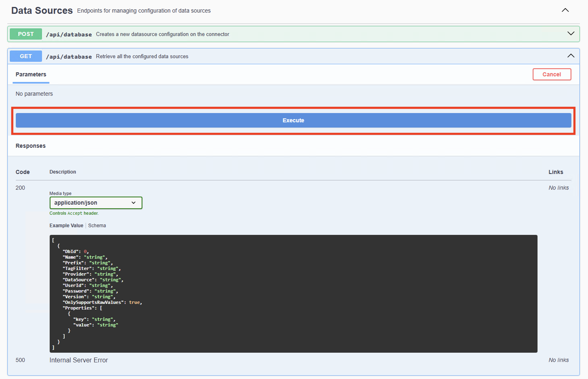Viewport: 588px width, 379px height.
Task: Click the Code column header
Action: [x=23, y=172]
